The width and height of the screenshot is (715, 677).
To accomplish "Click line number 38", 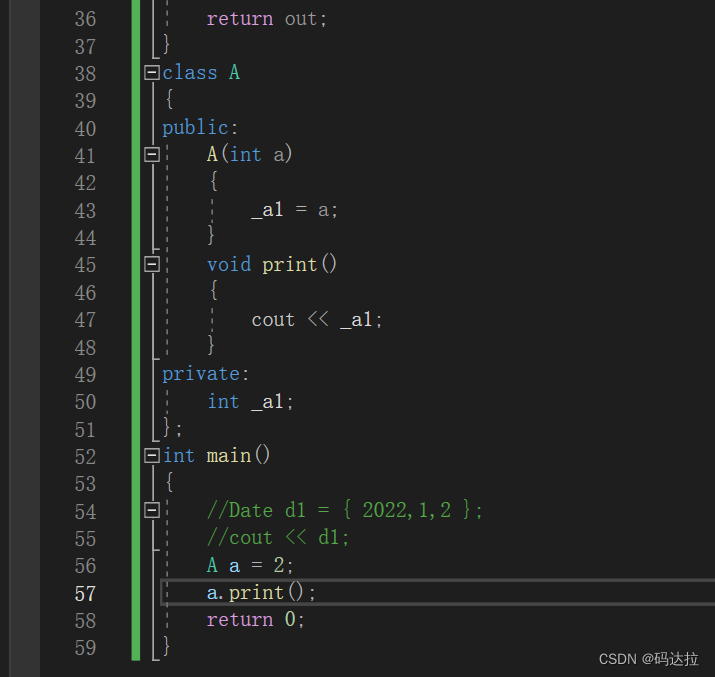I will [85, 74].
